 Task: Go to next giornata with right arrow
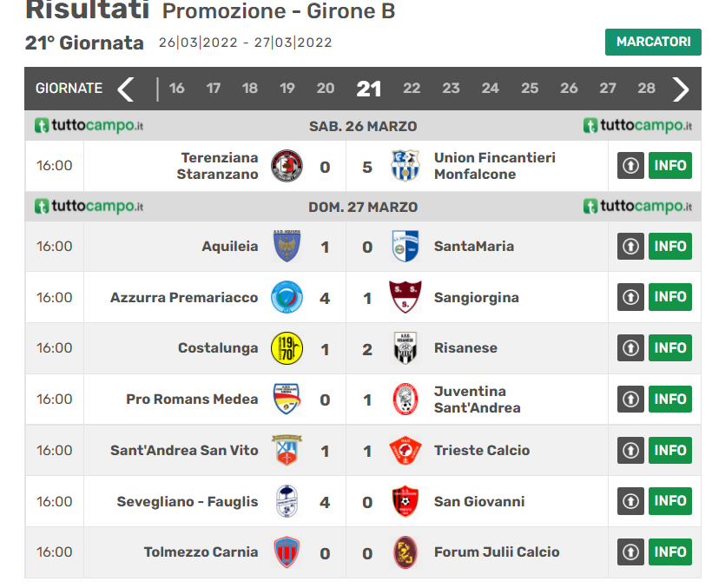(x=681, y=89)
